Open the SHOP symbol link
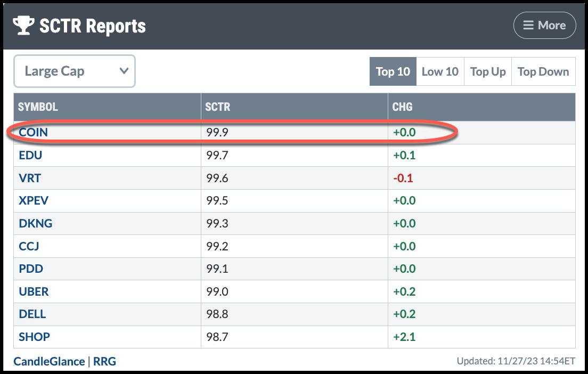Viewport: 588px width, 374px height. coord(34,337)
